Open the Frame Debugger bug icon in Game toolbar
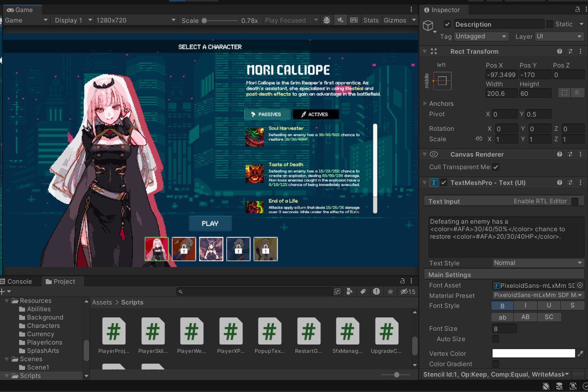This screenshot has width=588, height=392. pyautogui.click(x=327, y=20)
